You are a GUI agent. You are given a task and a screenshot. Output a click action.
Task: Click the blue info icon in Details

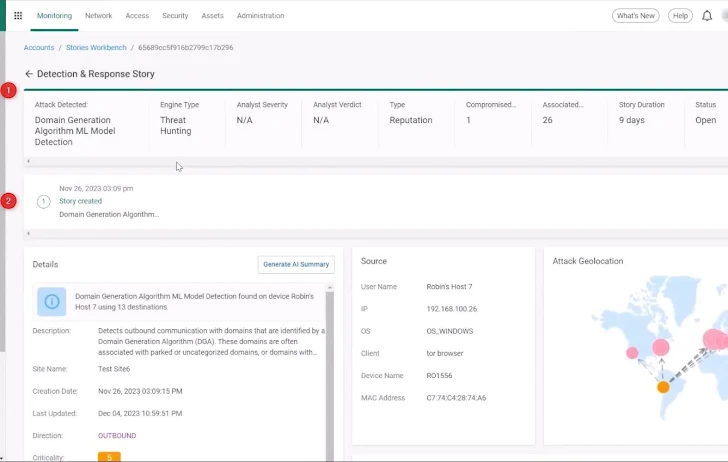point(52,301)
